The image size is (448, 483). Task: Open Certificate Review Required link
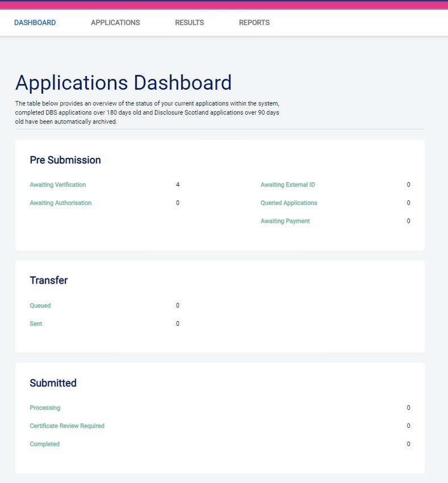(x=67, y=426)
